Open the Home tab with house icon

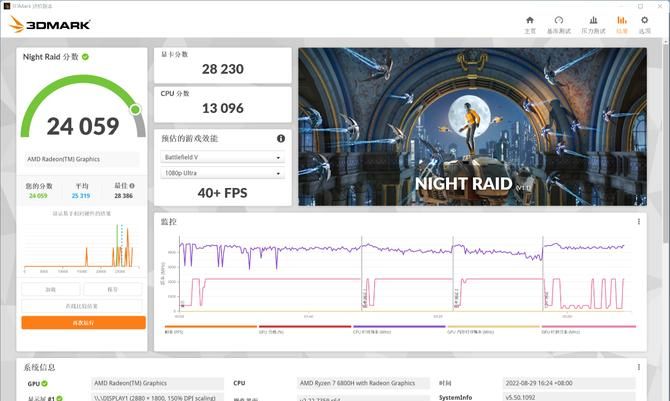[530, 25]
